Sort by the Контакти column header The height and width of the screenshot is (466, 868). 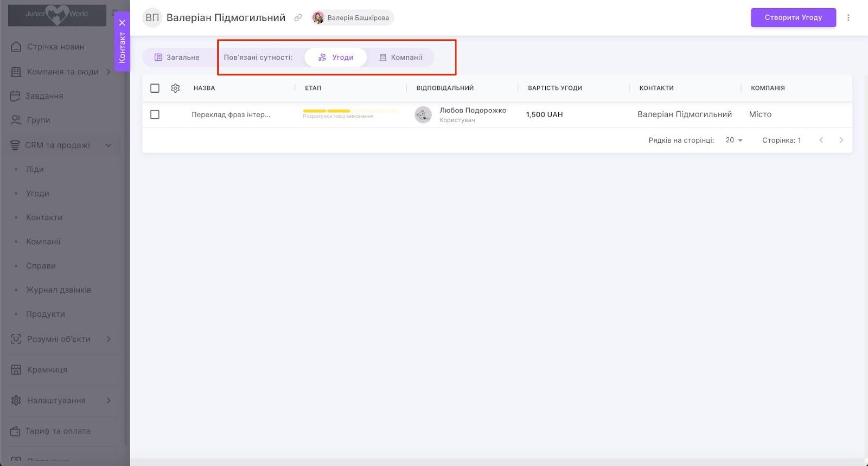[x=656, y=88]
